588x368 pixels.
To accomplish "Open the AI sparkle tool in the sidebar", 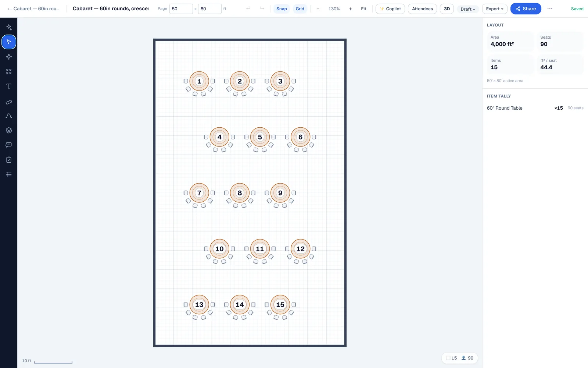I will pos(9,27).
